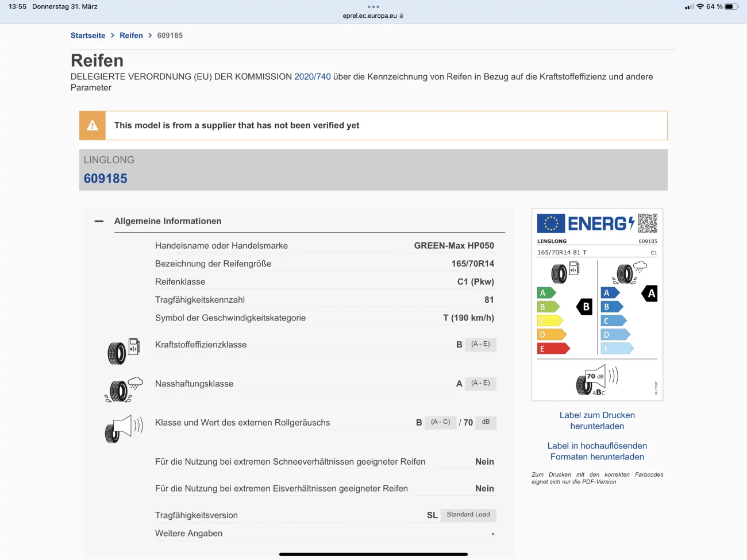Tap the 70 dB noise icon on label
747x560 pixels.
[596, 380]
